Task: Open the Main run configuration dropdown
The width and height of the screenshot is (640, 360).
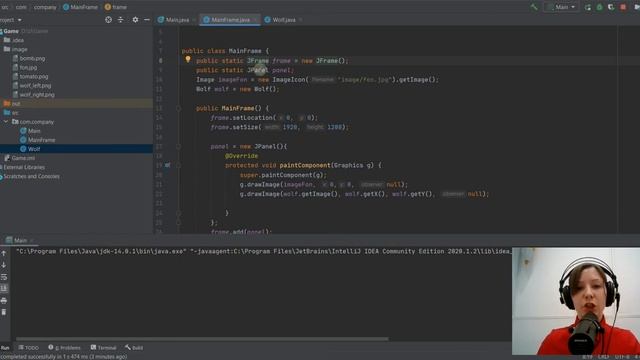Action: click(562, 7)
